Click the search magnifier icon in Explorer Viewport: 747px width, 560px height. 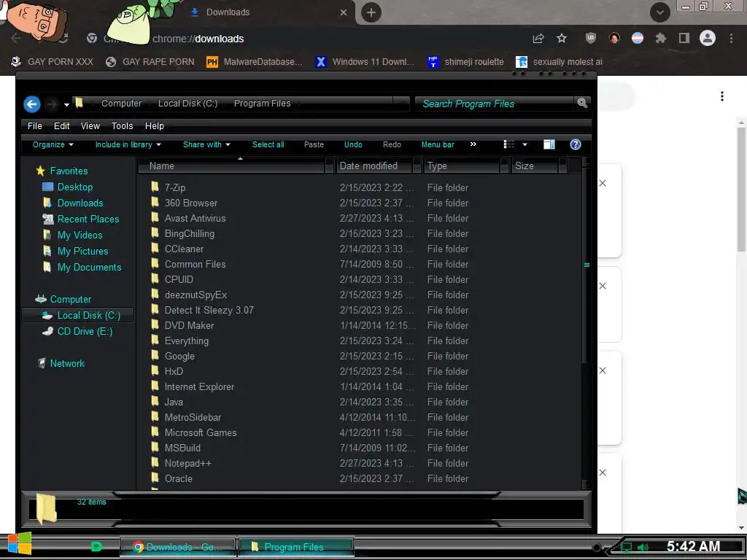click(582, 104)
